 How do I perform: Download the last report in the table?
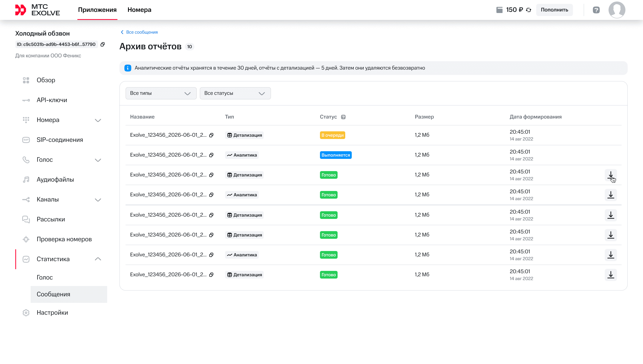[x=611, y=275]
